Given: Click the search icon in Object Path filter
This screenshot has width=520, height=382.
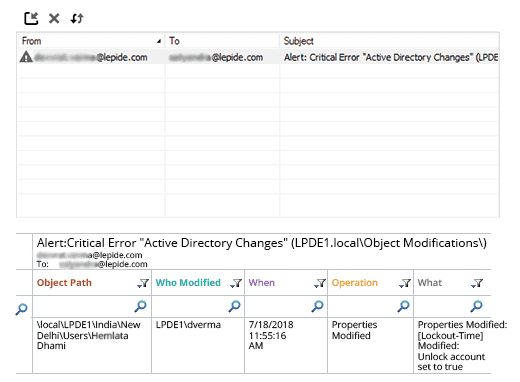Looking at the screenshot, I should coord(140,306).
